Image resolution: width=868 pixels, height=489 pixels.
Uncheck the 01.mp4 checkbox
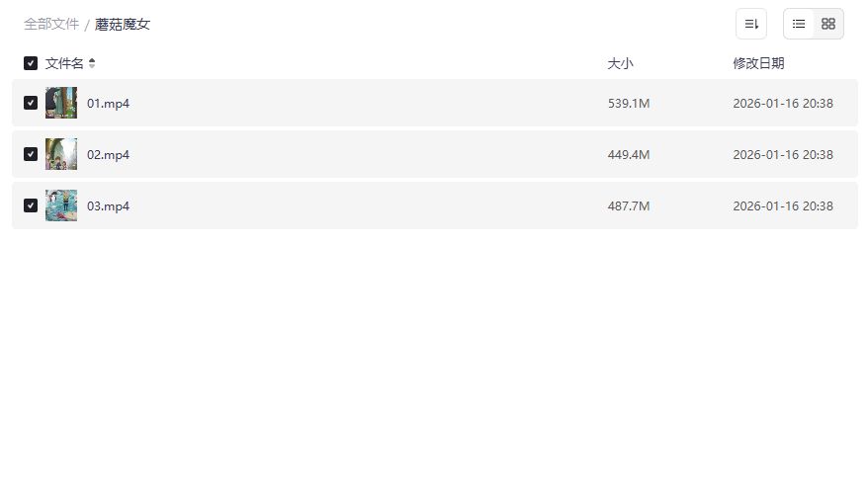pos(31,103)
